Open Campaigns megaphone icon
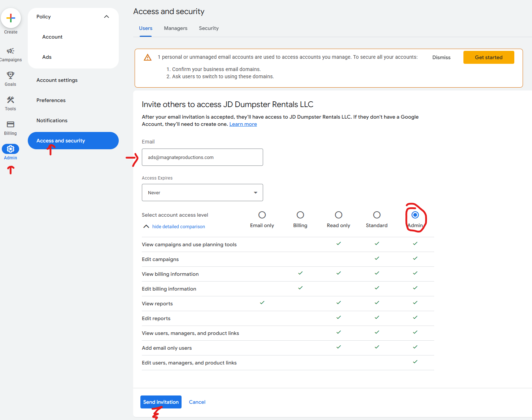 10,51
